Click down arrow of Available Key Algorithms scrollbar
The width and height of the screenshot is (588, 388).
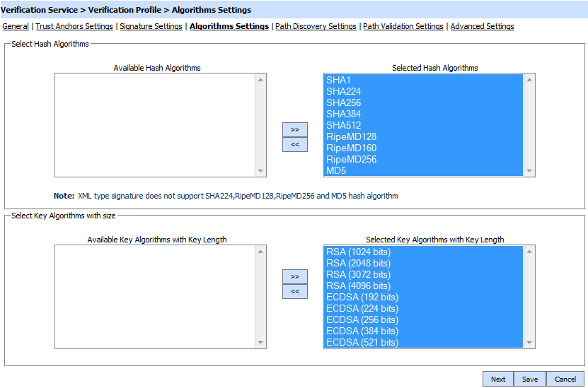pyautogui.click(x=260, y=342)
